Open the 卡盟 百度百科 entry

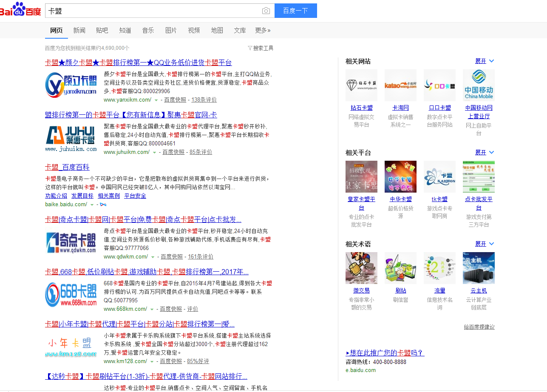66,167
